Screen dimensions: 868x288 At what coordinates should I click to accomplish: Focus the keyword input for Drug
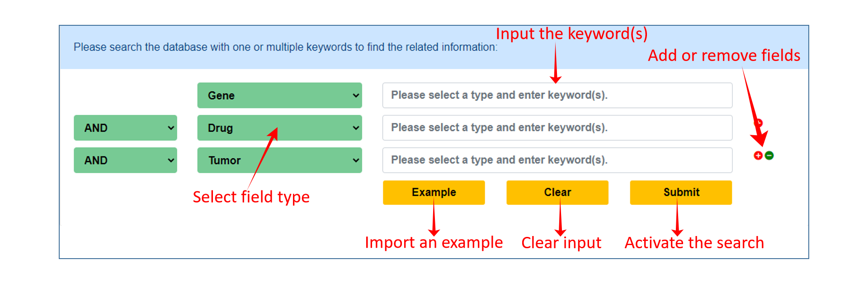click(557, 128)
